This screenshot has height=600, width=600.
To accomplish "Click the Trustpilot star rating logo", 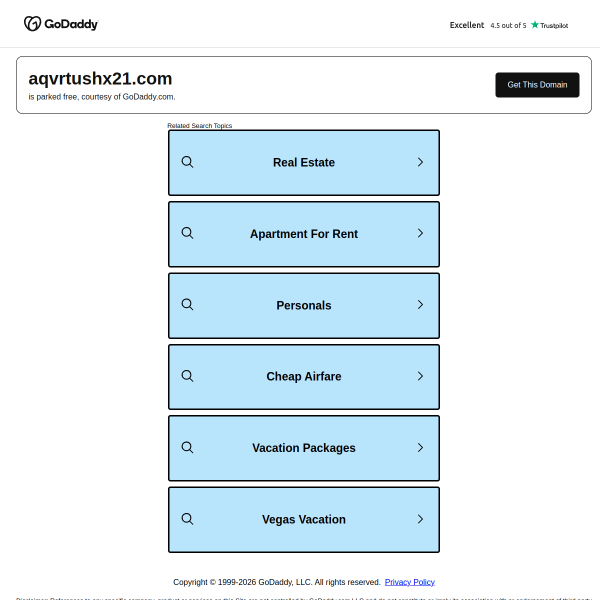I will click(x=549, y=25).
